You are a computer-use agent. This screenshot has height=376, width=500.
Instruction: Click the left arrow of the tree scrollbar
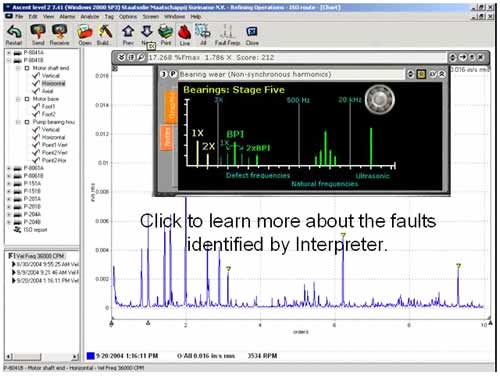click(x=10, y=356)
